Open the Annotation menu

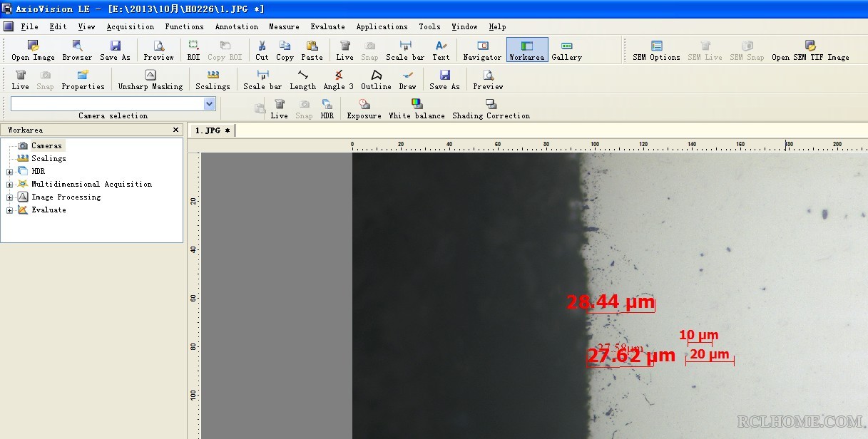[x=236, y=26]
